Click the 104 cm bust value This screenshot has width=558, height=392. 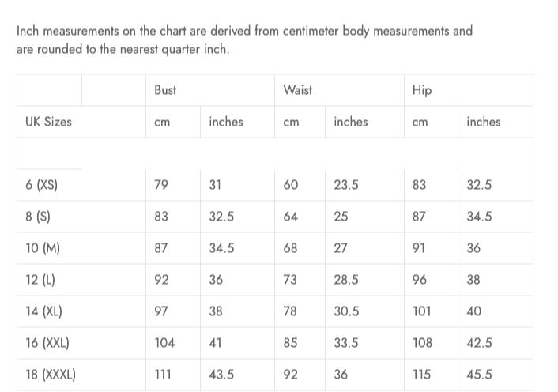coord(164,343)
